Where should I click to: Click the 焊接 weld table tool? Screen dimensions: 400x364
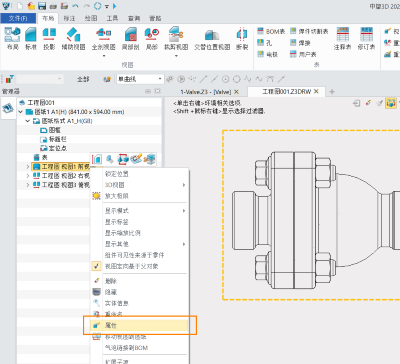tap(300, 43)
